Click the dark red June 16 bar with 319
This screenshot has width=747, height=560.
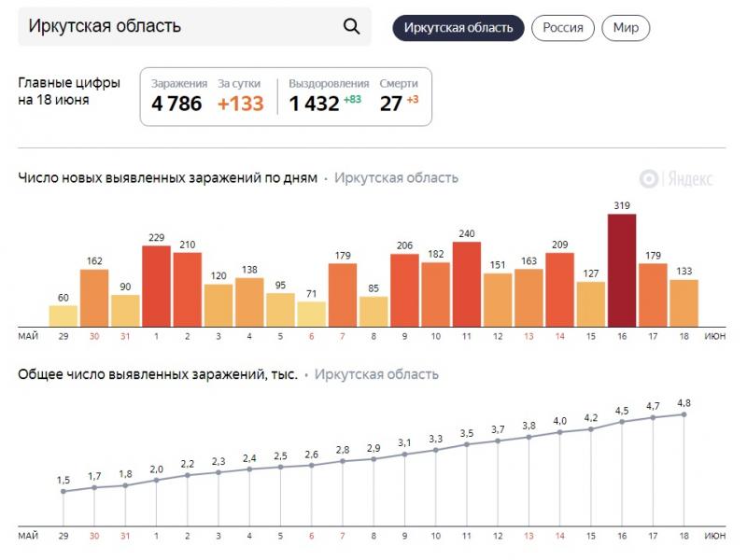click(622, 271)
